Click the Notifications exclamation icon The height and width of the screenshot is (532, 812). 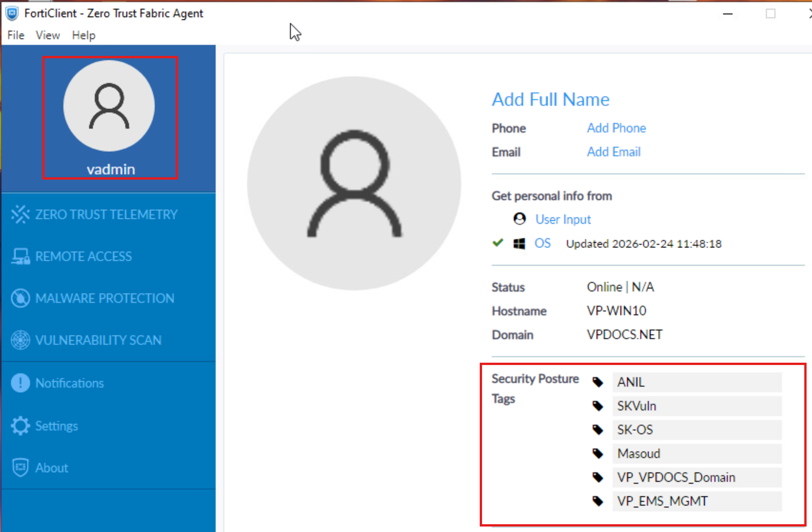tap(20, 383)
